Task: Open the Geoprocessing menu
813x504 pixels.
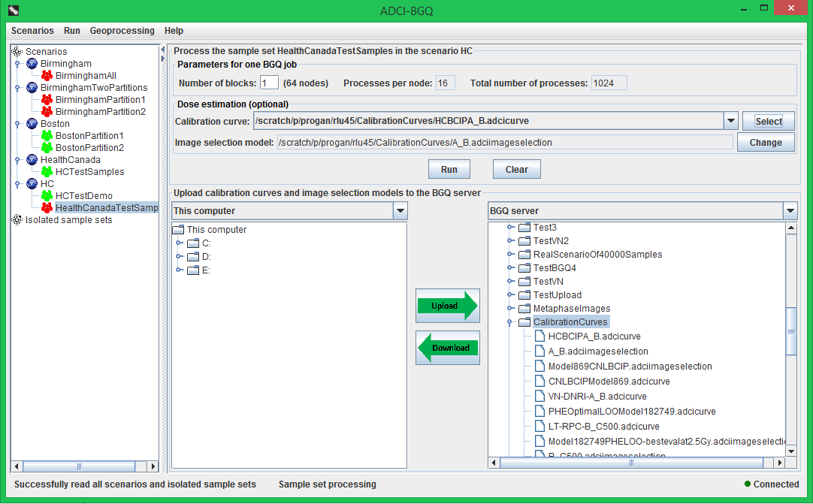Action: 122,31
